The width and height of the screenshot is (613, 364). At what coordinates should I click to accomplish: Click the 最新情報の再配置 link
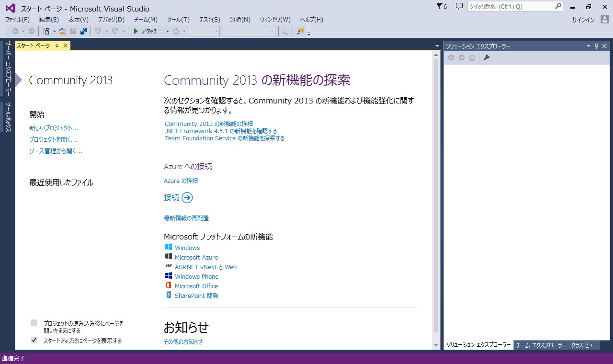pos(186,218)
